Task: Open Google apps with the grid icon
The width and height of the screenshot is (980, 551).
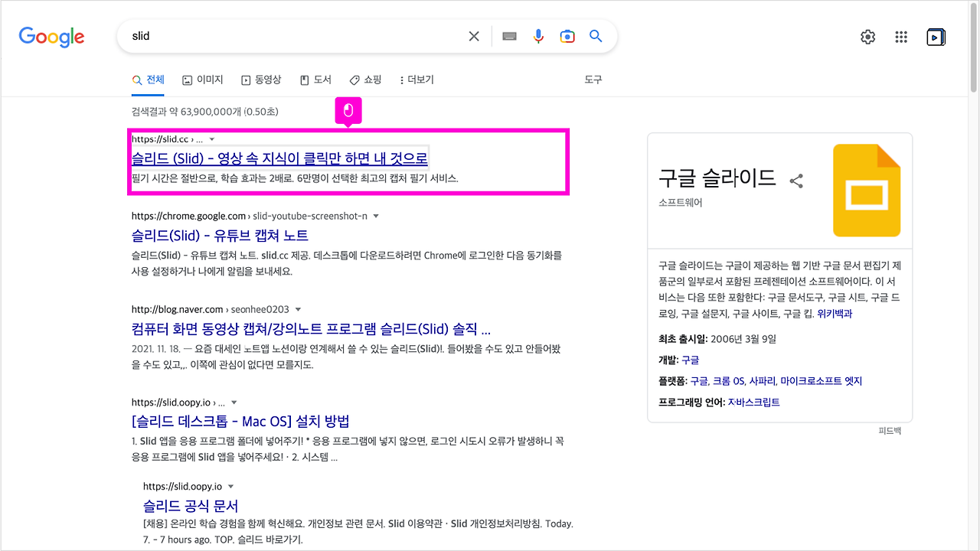Action: click(901, 36)
